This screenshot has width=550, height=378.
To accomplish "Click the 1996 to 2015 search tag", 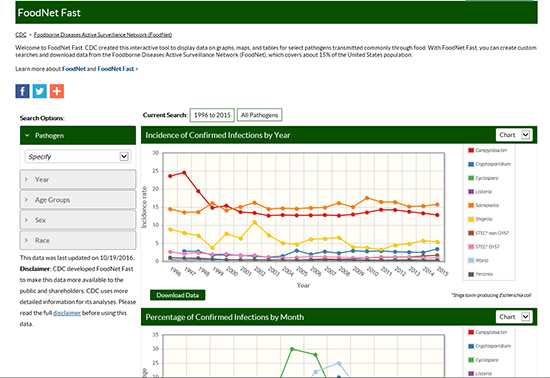I will coord(212,115).
